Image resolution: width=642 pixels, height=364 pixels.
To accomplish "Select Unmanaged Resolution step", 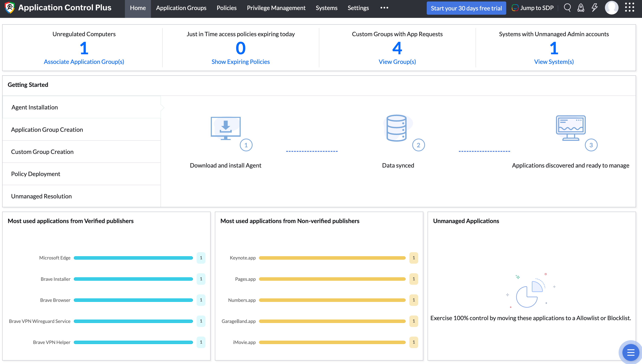I will 82,196.
